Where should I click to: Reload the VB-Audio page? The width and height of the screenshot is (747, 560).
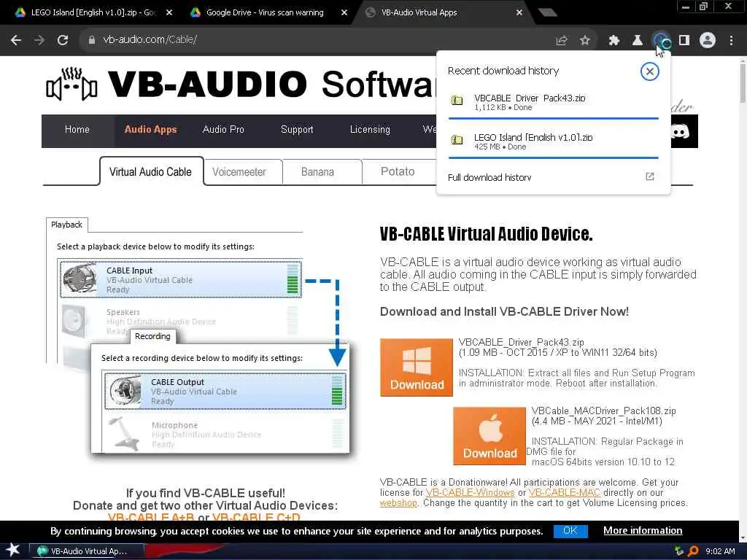click(x=63, y=40)
